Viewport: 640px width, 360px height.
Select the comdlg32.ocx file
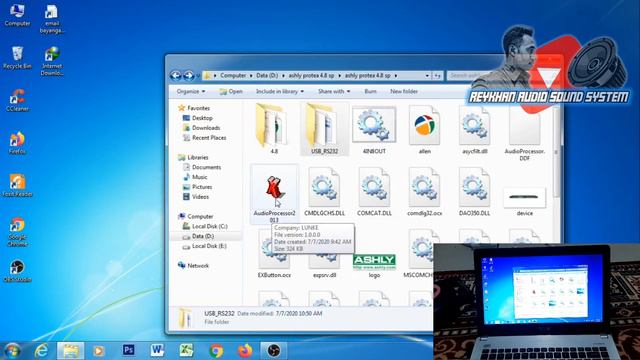424,192
